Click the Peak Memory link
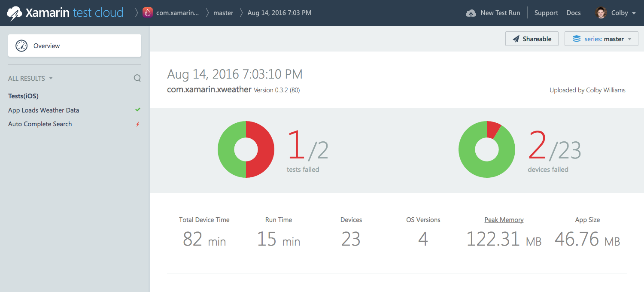The image size is (644, 292). coord(504,220)
